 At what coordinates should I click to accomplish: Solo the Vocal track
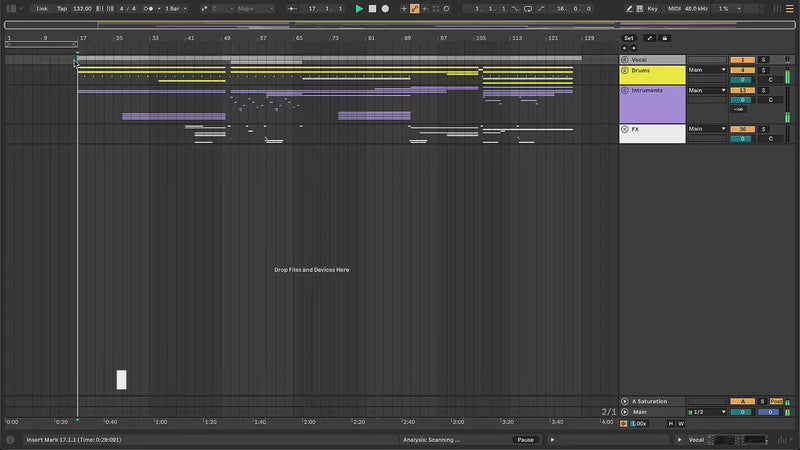click(764, 60)
